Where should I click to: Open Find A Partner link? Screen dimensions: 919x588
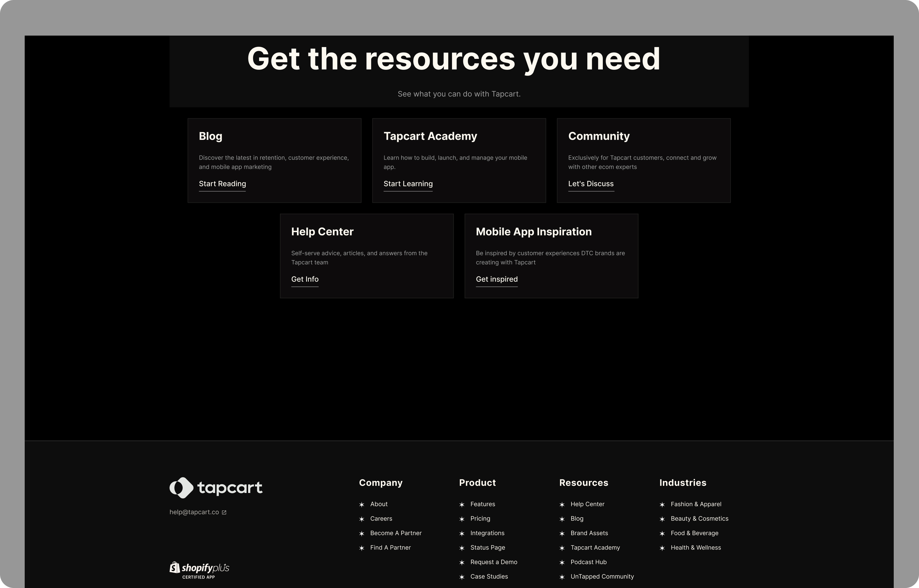tap(390, 548)
